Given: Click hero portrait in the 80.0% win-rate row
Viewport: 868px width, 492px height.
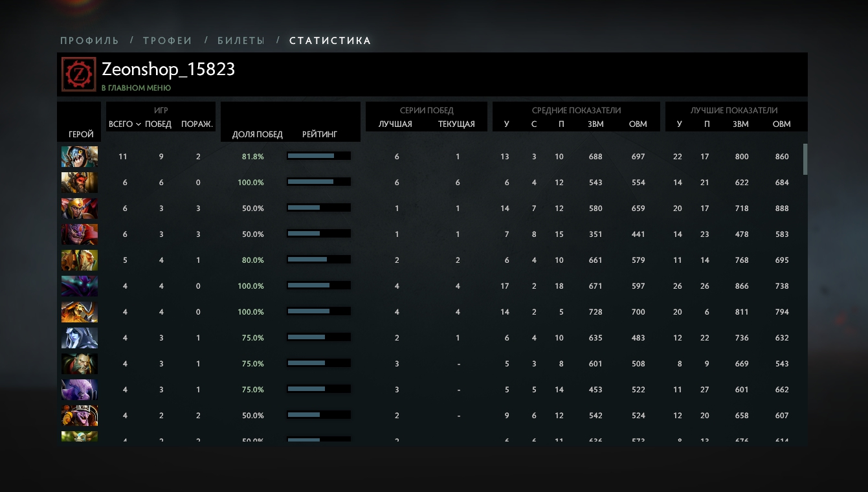Looking at the screenshot, I should click(80, 260).
